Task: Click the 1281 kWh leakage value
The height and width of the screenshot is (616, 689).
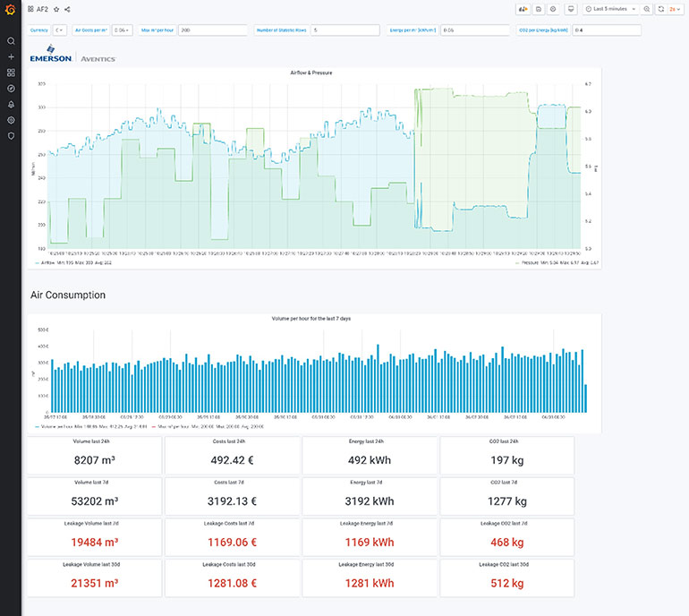Action: click(370, 583)
